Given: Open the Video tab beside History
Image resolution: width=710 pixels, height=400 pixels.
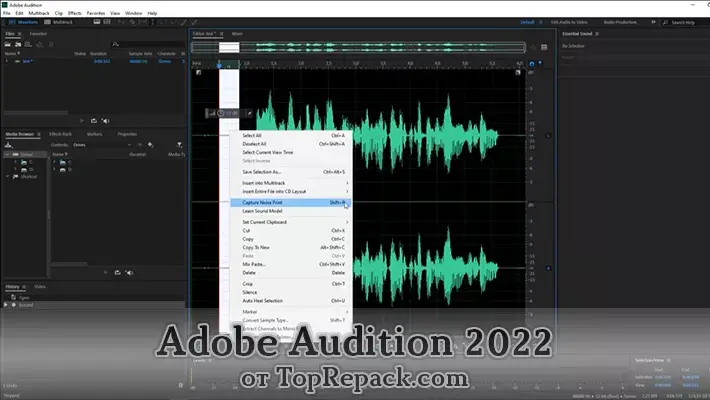Looking at the screenshot, I should coord(40,286).
